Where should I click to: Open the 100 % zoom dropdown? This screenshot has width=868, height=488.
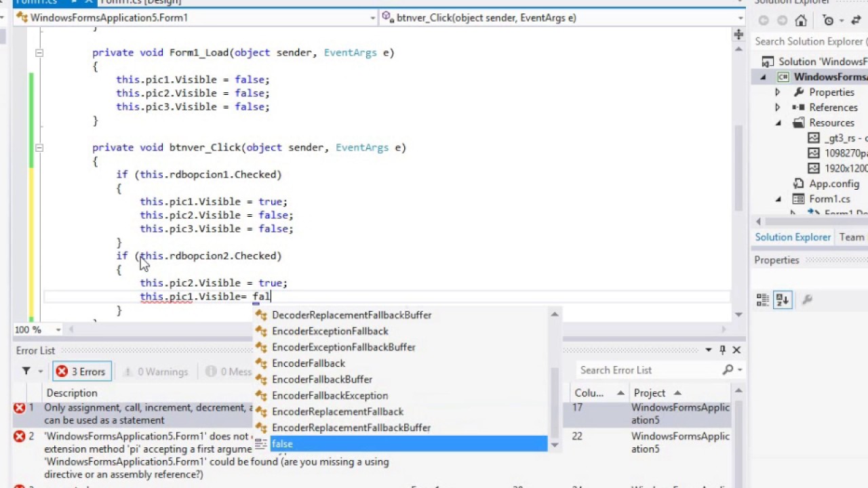[58, 330]
